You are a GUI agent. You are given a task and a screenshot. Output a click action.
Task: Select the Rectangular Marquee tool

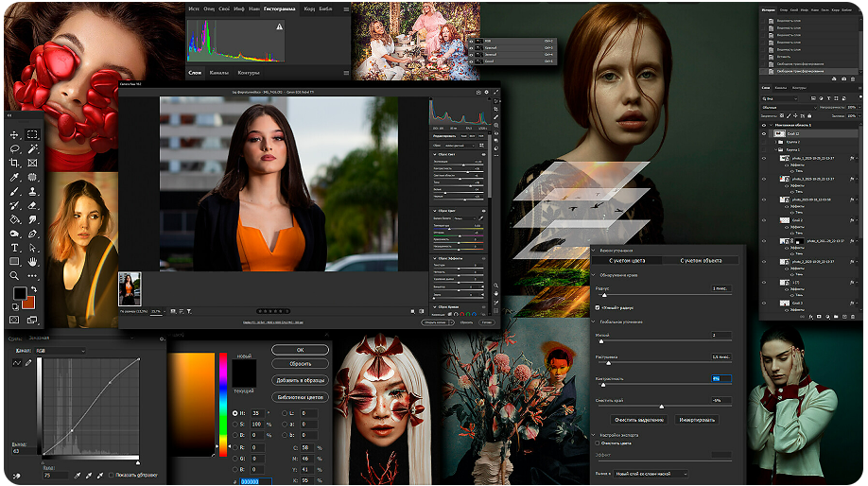(32, 135)
